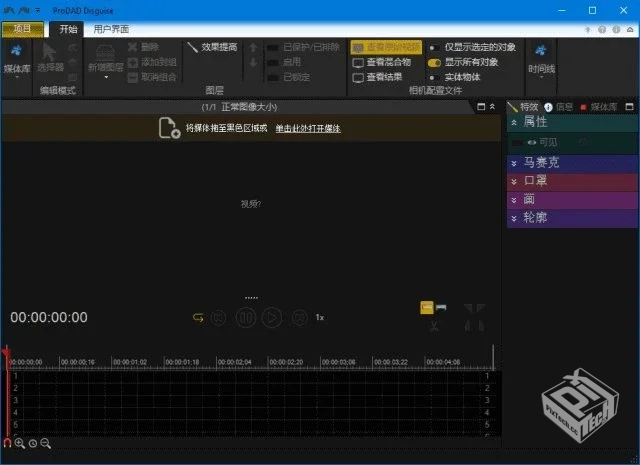
Task: Click the yellow range marker icon
Action: click(x=427, y=307)
